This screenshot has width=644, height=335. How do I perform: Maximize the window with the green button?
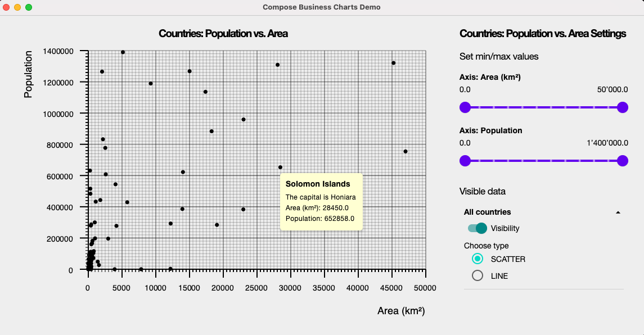(x=29, y=7)
